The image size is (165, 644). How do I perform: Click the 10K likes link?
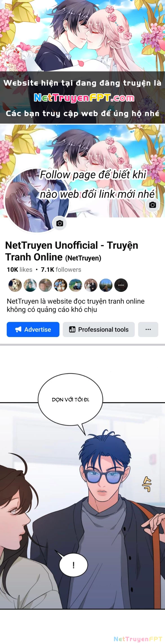click(19, 270)
